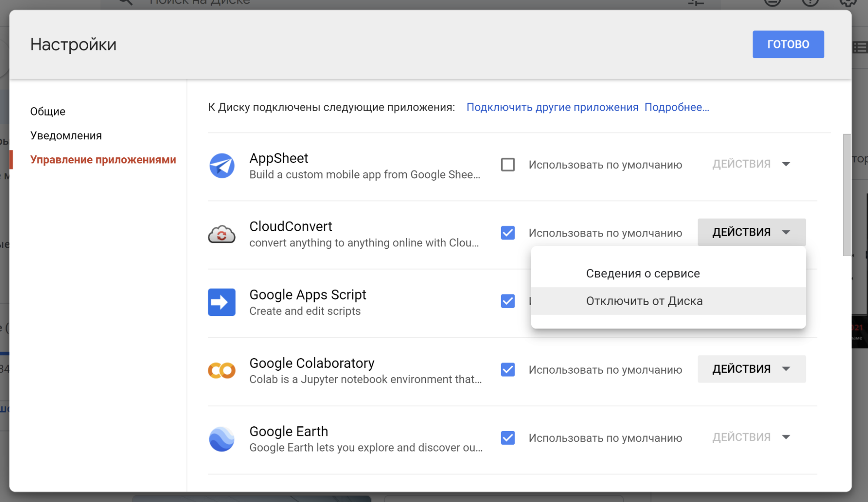Click the Google Colaboratory CO icon

(x=221, y=370)
